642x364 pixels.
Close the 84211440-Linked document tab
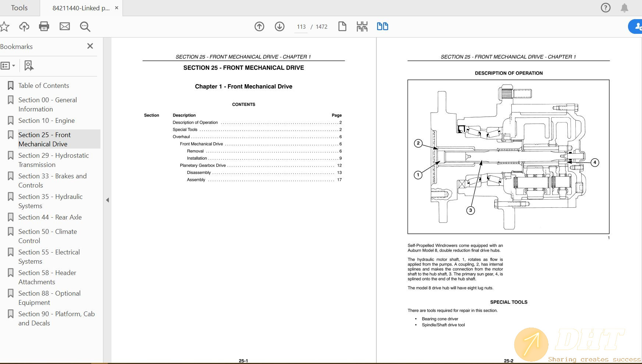point(117,8)
